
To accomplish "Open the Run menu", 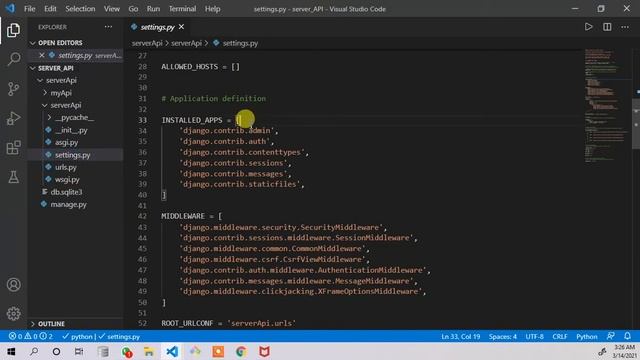I will (153, 9).
